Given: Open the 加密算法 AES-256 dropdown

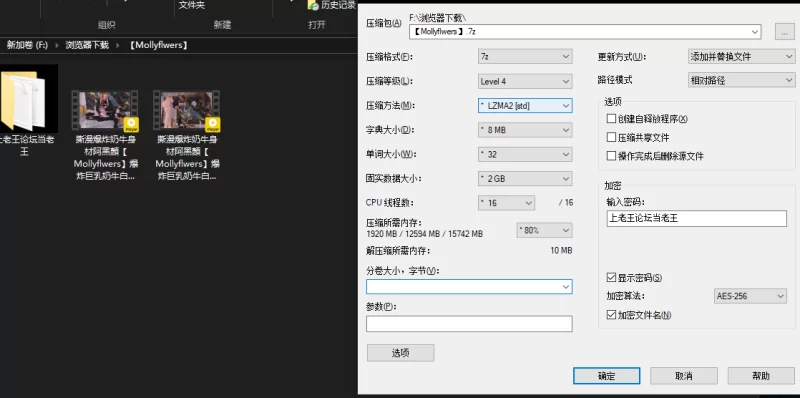Looking at the screenshot, I should point(749,296).
